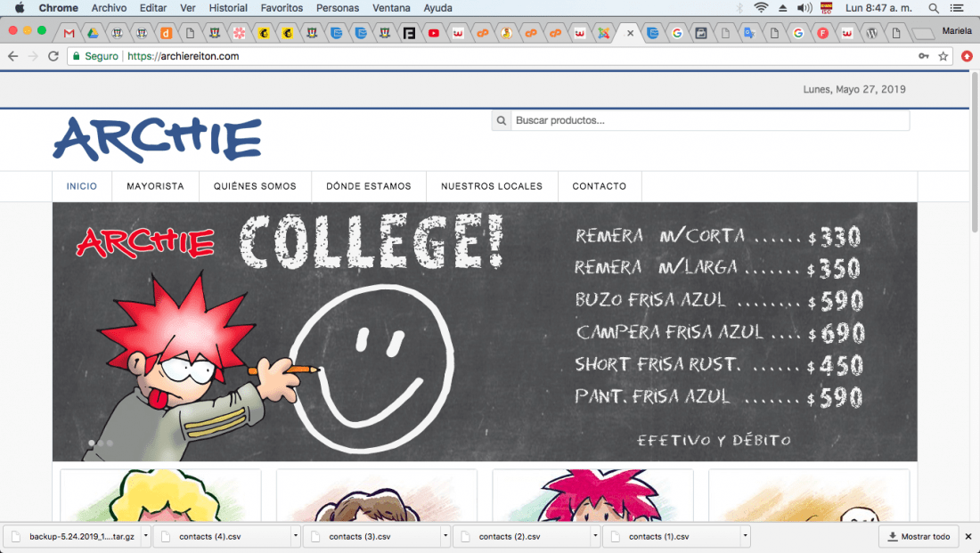
Task: Open the backup-5.24.2019 tar.gz download
Action: pos(74,536)
